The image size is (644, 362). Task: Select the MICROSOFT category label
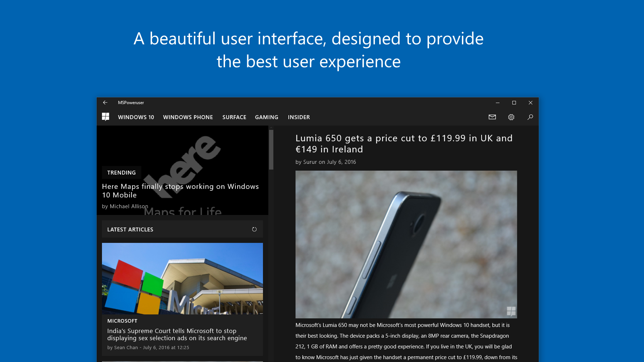coord(122,321)
